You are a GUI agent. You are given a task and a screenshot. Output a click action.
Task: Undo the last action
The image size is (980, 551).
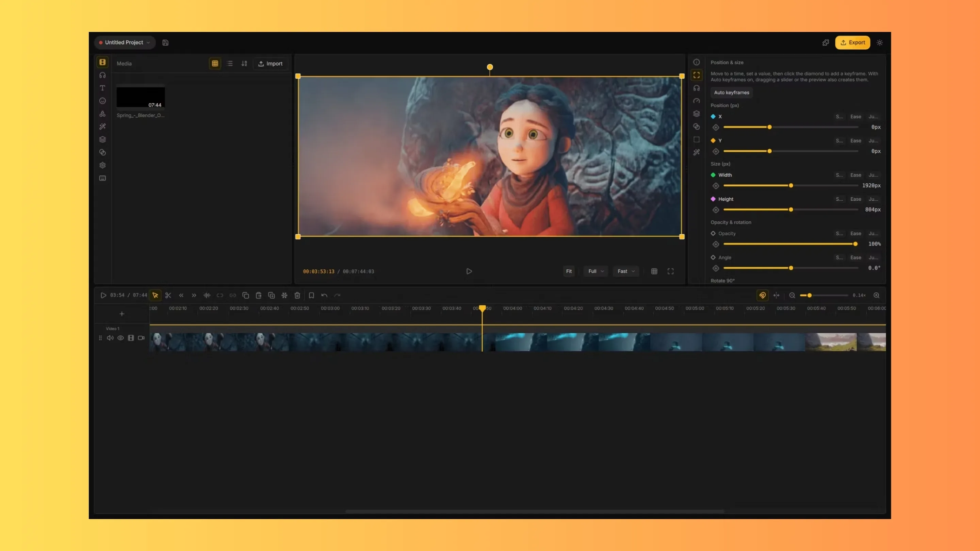[x=324, y=295]
